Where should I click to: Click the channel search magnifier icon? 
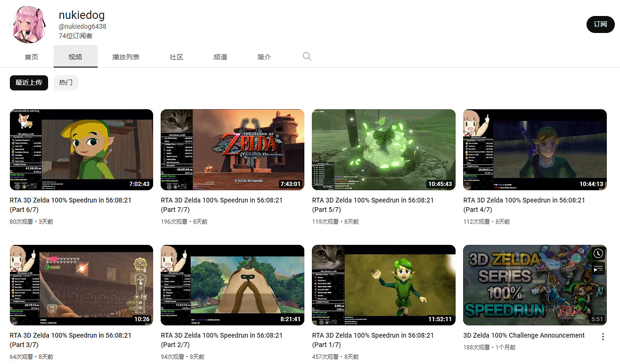(x=307, y=57)
